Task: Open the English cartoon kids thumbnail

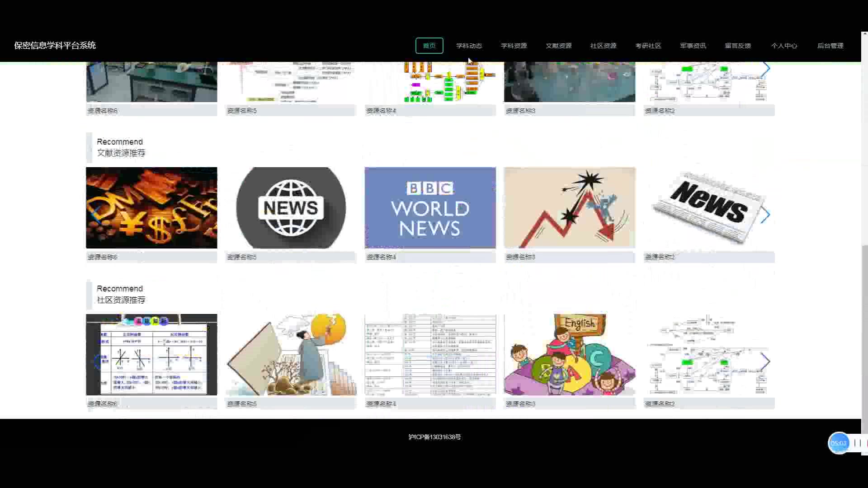Action: point(569,355)
